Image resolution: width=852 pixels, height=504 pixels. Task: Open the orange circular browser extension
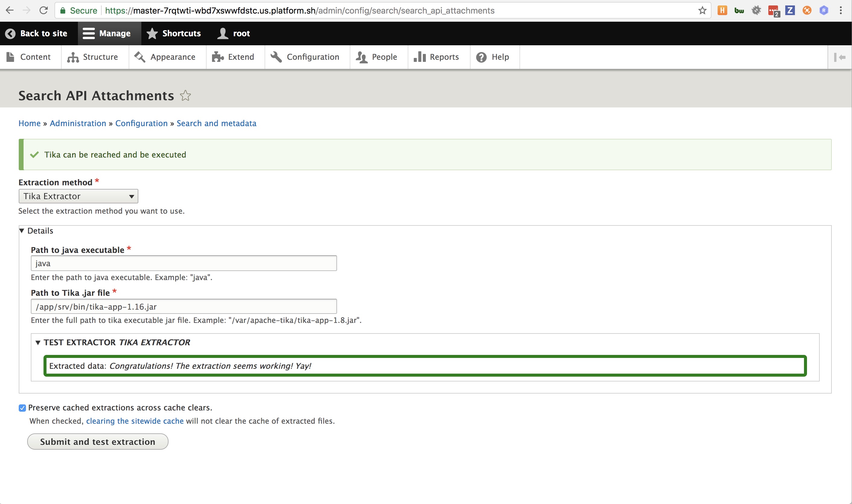click(807, 11)
